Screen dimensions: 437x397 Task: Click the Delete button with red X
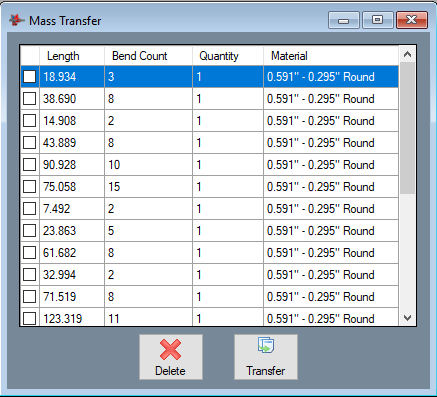[171, 357]
